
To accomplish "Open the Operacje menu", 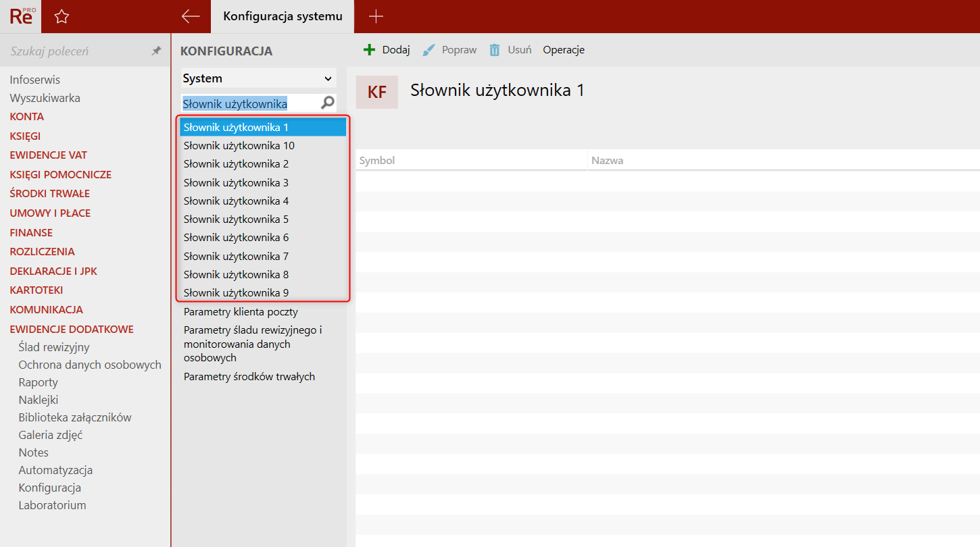I will tap(564, 50).
